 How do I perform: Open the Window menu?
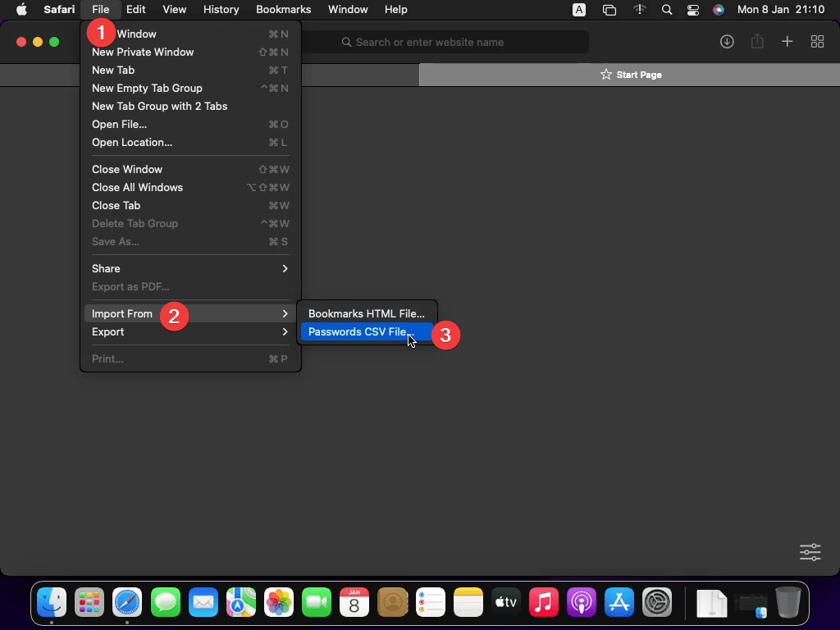click(348, 10)
